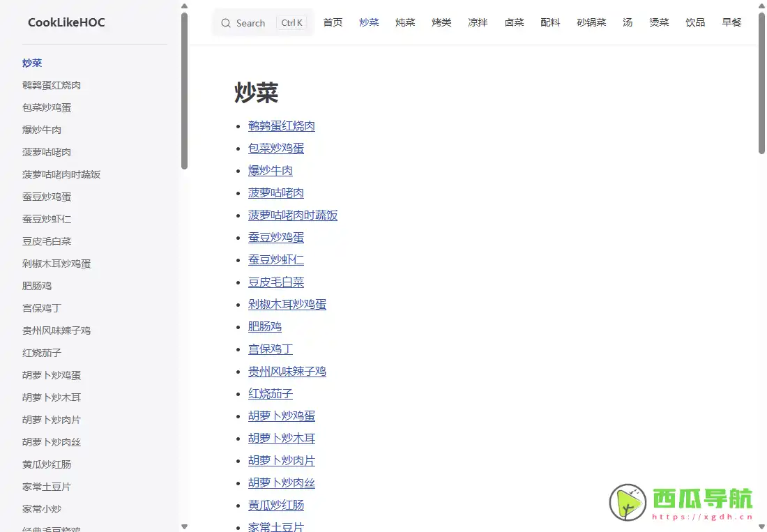Open 胡萝卜炒肉丝 in the sidebar
Viewport: 767px width, 532px height.
52,443
